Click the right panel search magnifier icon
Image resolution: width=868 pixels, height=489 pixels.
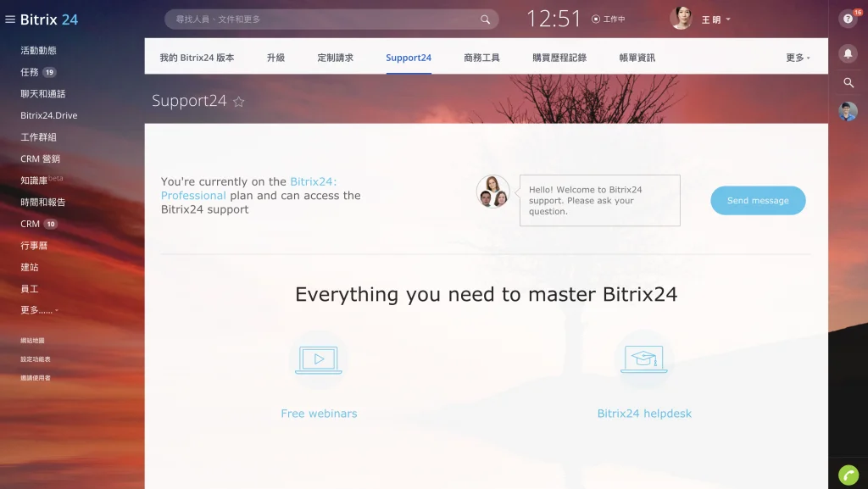tap(848, 83)
